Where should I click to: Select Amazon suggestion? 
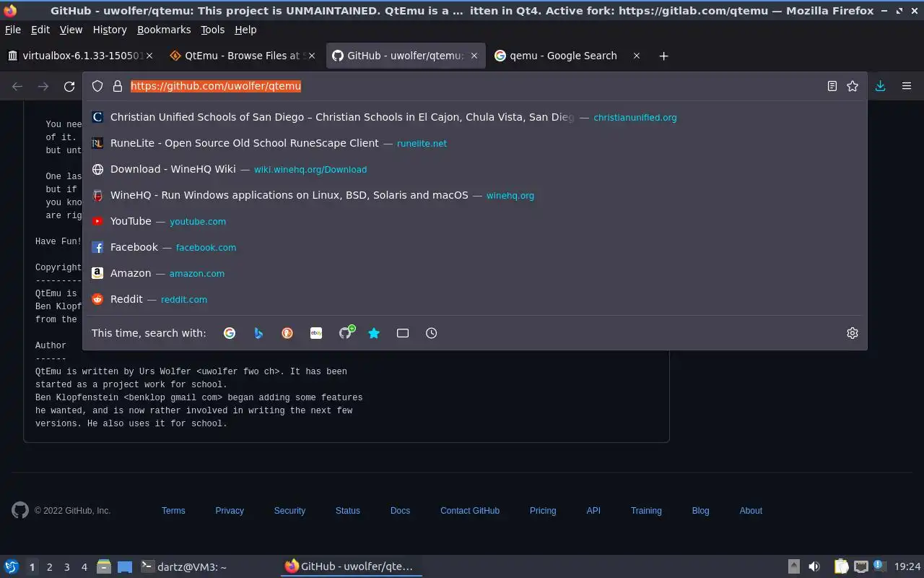(x=475, y=273)
